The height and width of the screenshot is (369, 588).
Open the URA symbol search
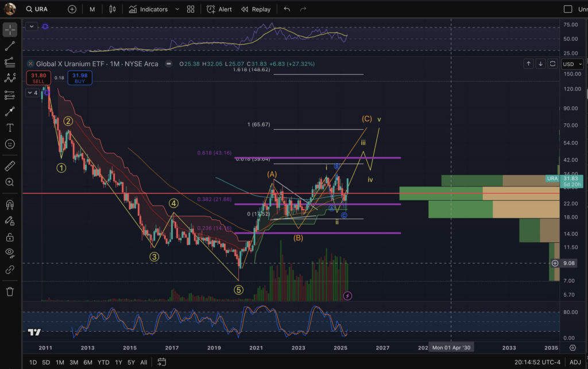click(x=37, y=9)
